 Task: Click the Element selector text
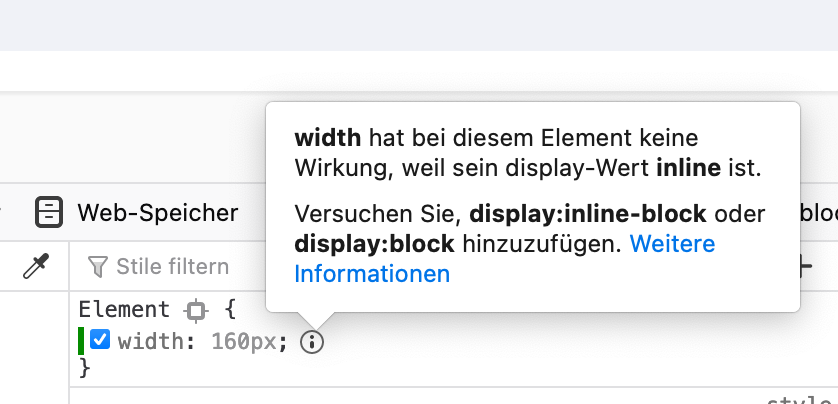click(124, 309)
